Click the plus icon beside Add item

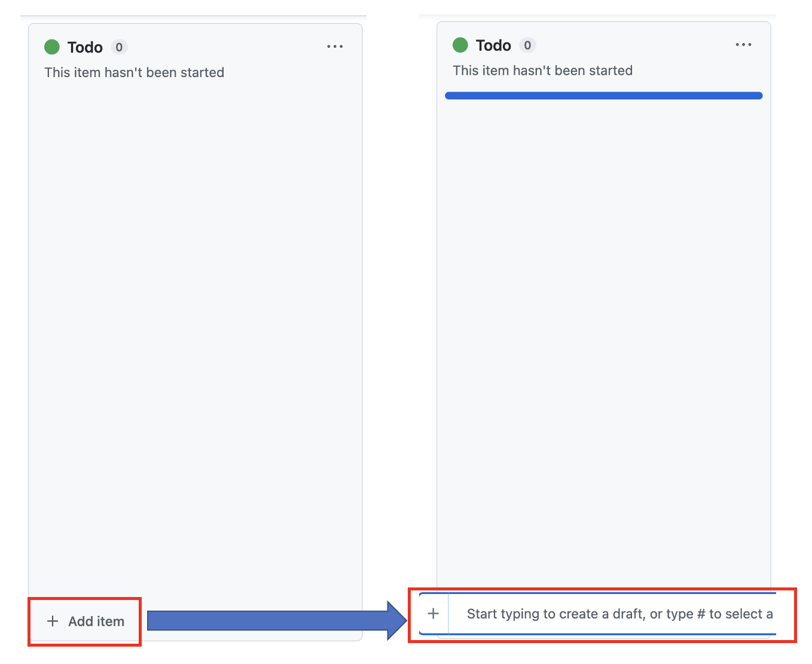coord(53,622)
